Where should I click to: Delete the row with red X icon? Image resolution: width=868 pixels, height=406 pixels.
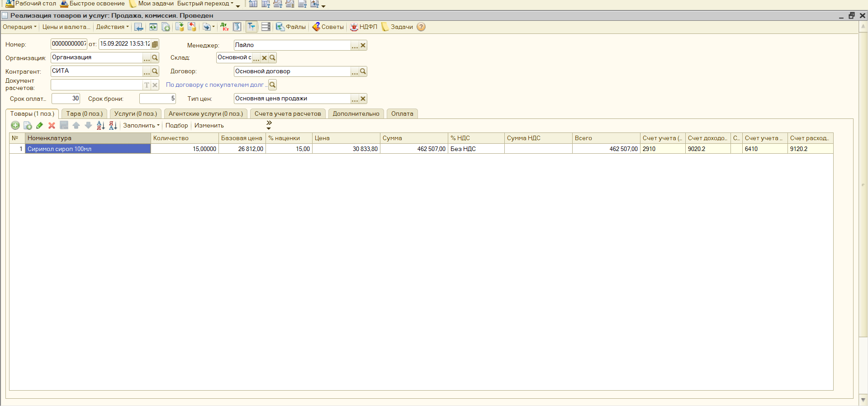[52, 126]
